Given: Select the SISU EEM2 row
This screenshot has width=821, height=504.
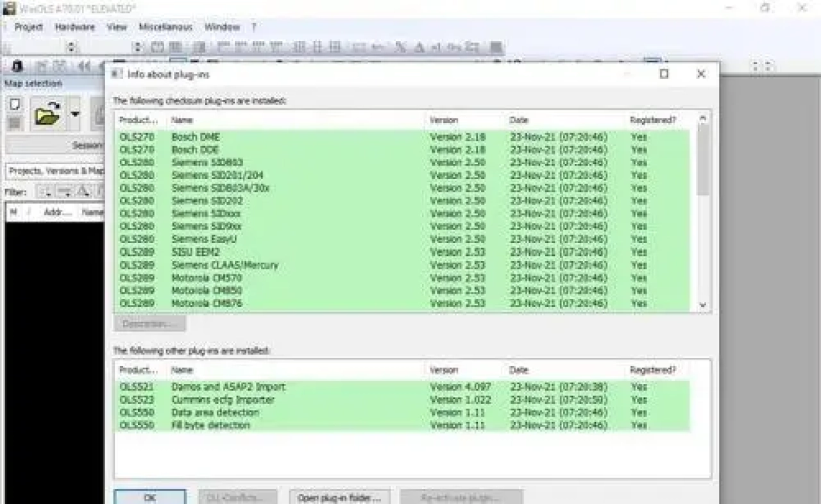Looking at the screenshot, I should click(x=403, y=252).
